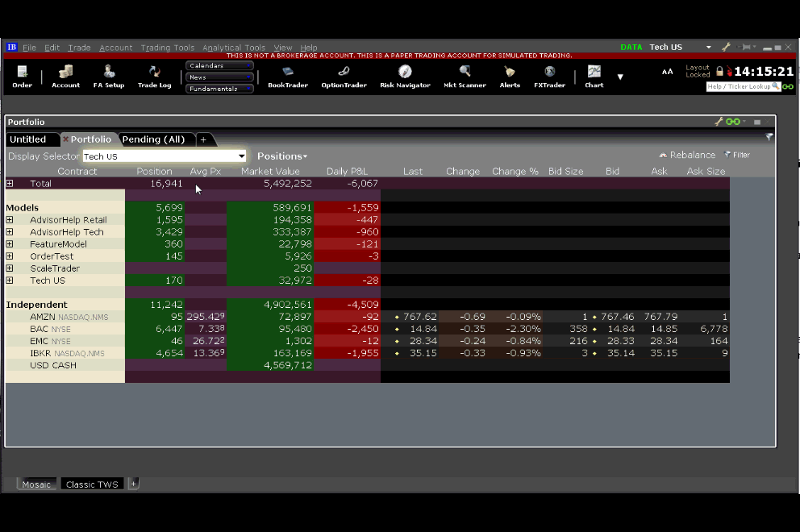Open the Alerts bell icon
Screen dimensions: 800x532
pyautogui.click(x=510, y=75)
